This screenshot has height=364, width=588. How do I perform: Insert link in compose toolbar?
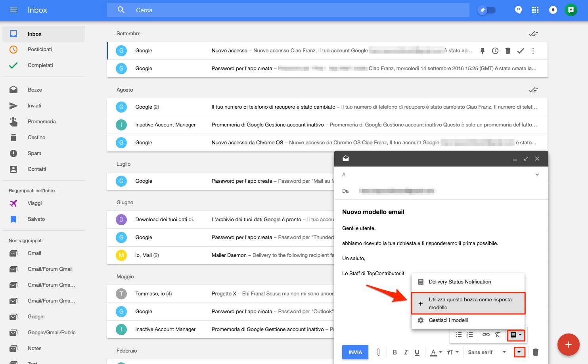(486, 335)
